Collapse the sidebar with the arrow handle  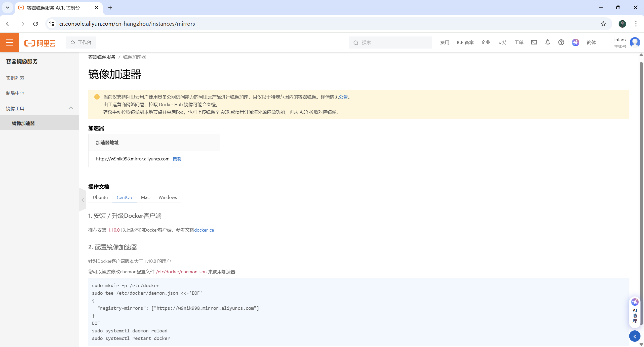83,200
